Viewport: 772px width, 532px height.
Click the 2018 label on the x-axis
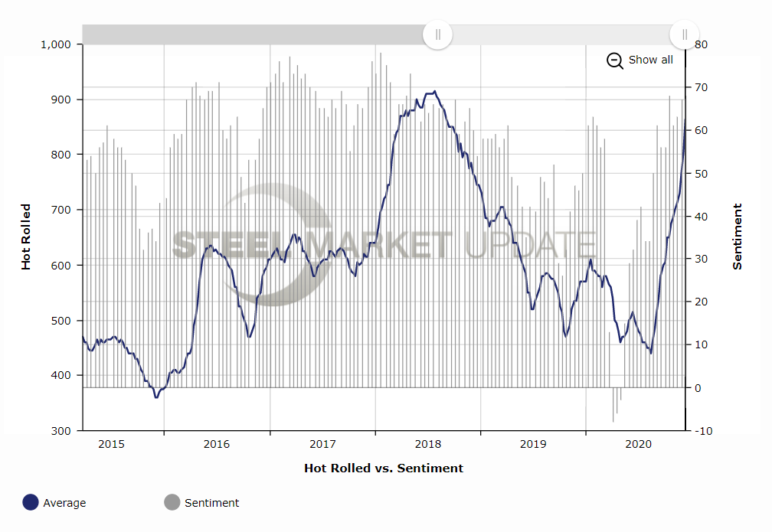pos(427,444)
